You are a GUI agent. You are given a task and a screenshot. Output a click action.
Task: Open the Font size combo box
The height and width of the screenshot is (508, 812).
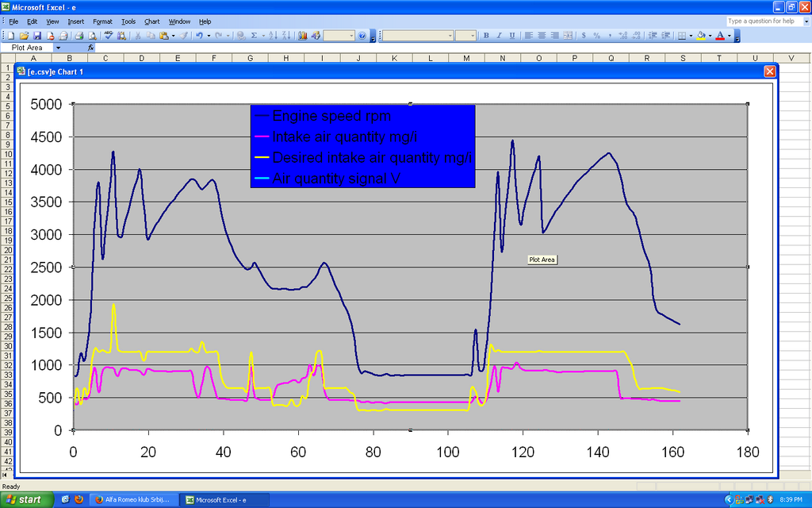click(x=465, y=35)
